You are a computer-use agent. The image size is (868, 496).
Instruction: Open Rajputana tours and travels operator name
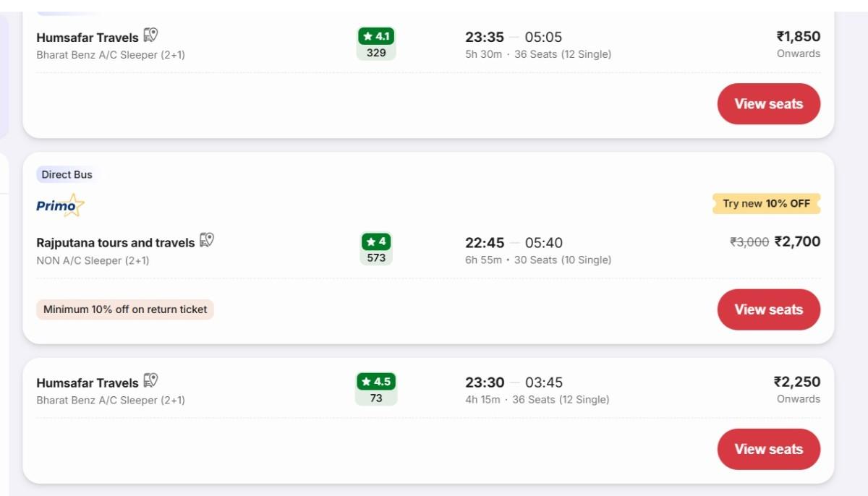point(116,243)
